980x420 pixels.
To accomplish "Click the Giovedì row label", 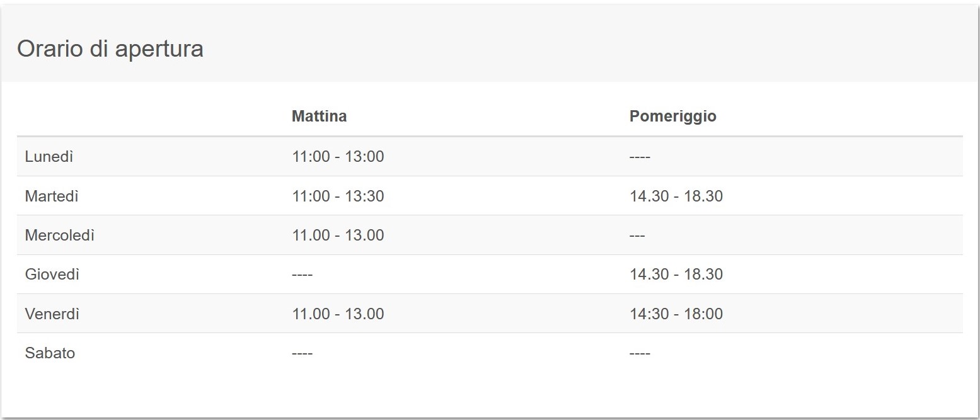I will [x=52, y=275].
